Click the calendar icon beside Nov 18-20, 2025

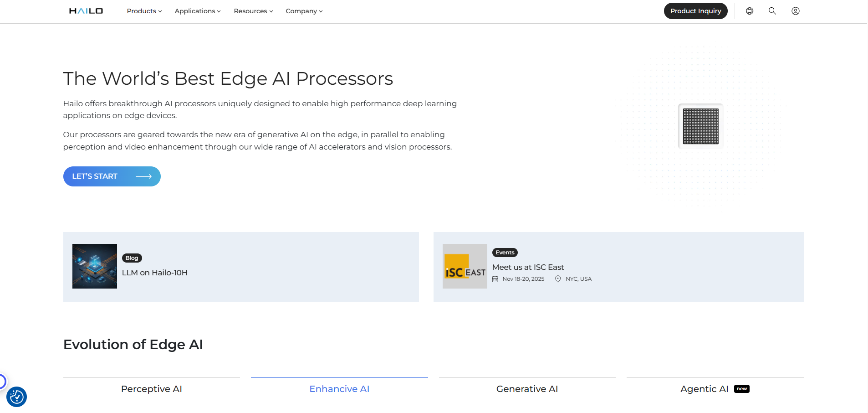tap(495, 279)
